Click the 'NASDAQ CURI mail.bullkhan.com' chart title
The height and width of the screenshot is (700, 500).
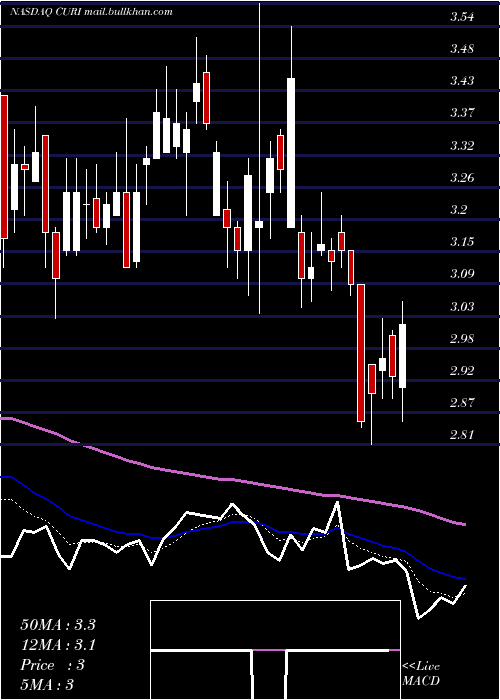click(91, 12)
